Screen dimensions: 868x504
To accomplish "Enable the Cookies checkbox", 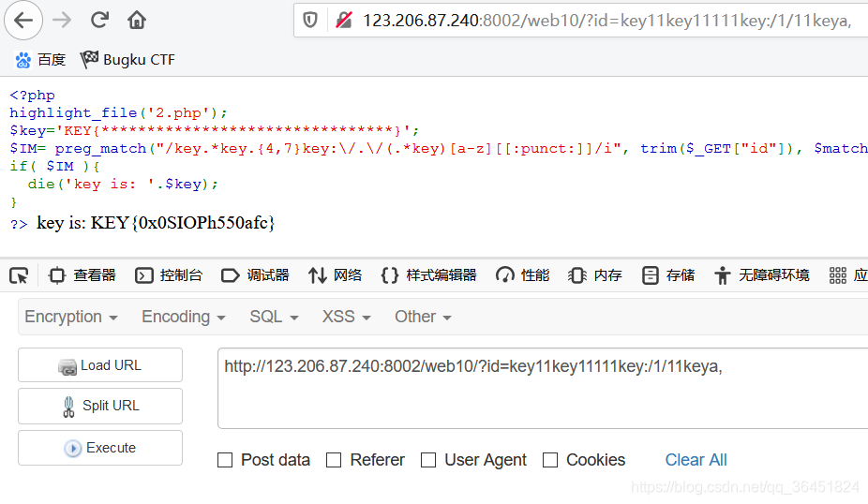I will tap(549, 460).
